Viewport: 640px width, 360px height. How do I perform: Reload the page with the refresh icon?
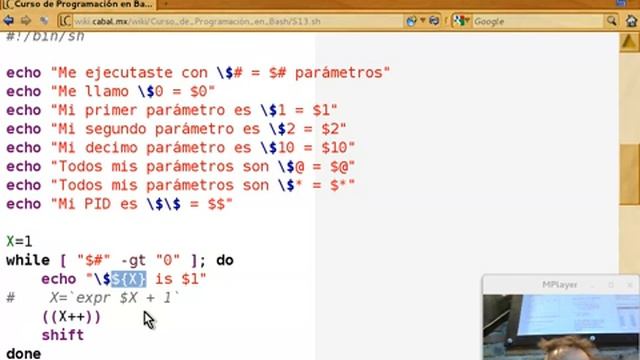click(x=434, y=20)
